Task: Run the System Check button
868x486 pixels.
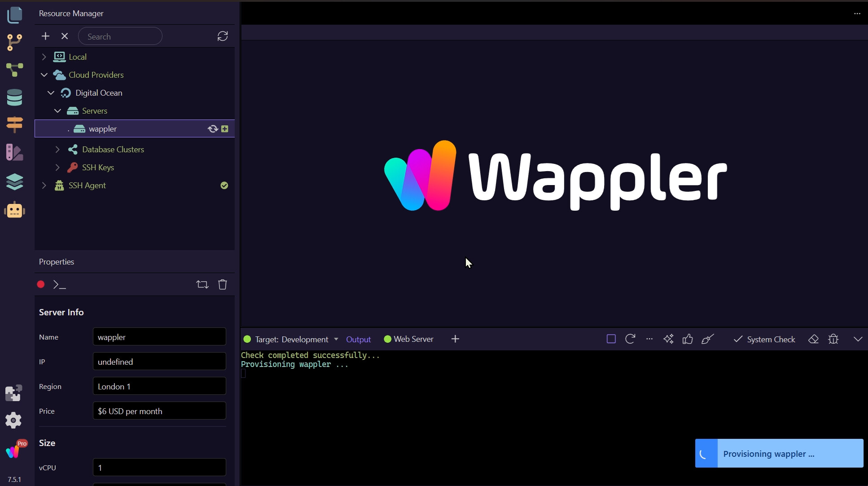Action: [764, 340]
